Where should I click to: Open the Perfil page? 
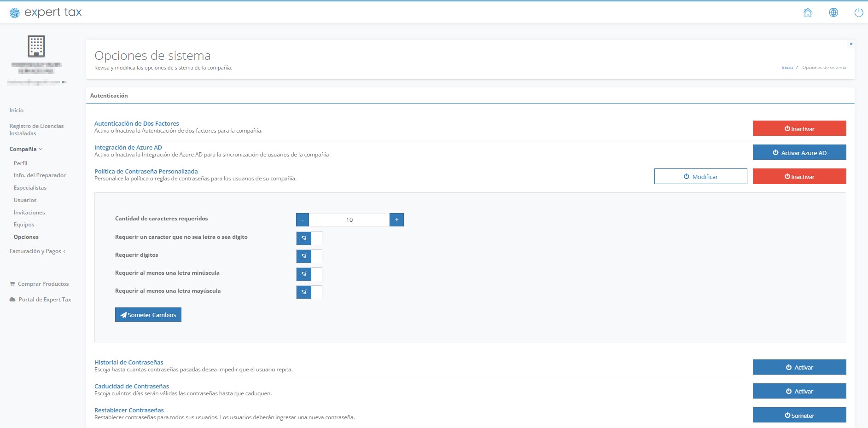click(21, 163)
